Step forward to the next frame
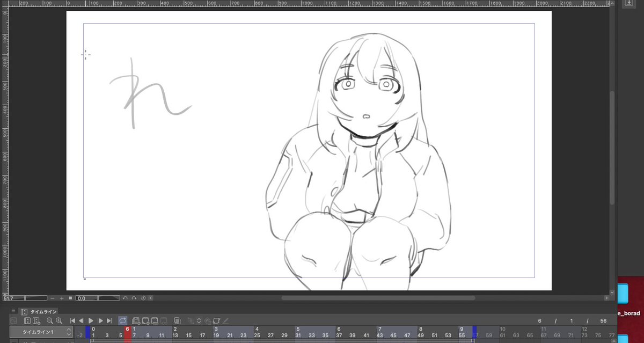Image resolution: width=644 pixels, height=343 pixels. [x=100, y=320]
